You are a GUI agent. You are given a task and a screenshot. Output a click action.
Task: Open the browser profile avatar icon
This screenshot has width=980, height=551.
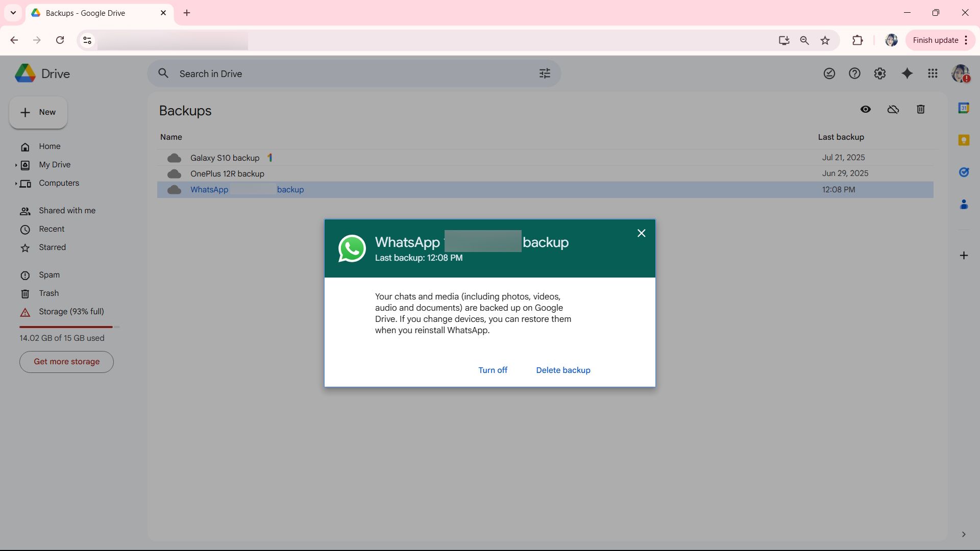point(891,40)
